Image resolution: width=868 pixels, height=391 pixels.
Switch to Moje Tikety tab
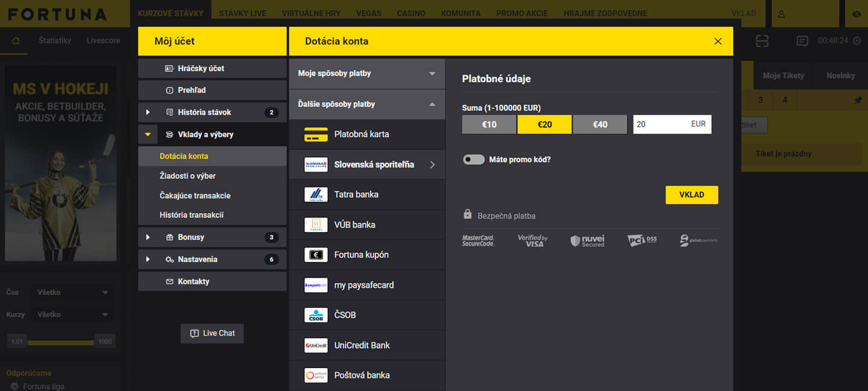(783, 75)
